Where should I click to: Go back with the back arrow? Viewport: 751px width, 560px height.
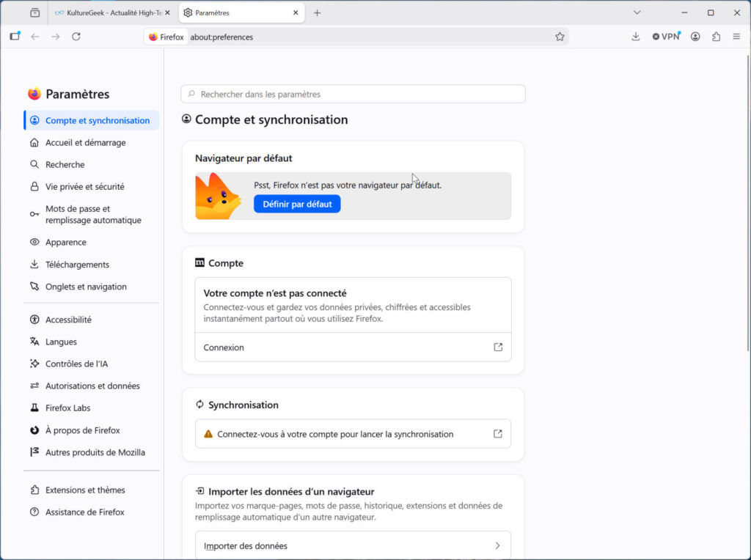click(35, 37)
